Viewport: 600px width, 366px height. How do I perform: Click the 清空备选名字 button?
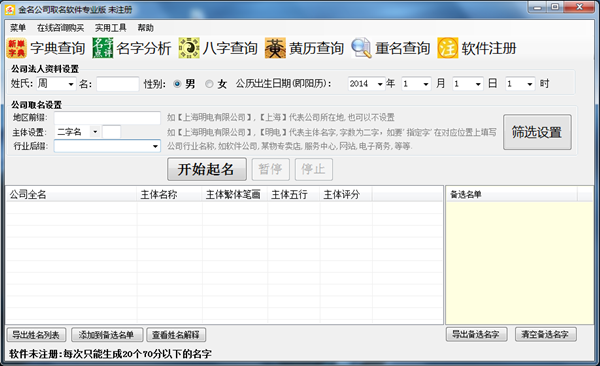(x=546, y=334)
